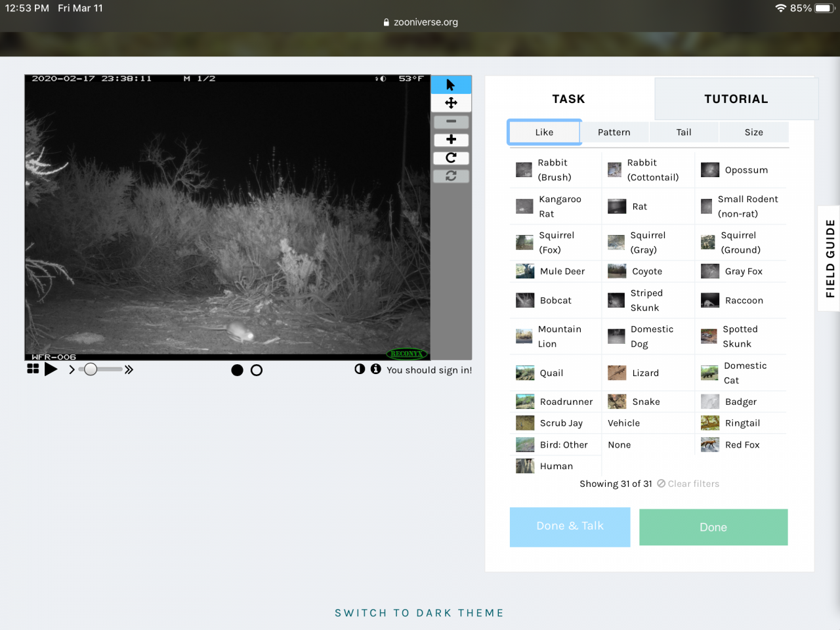Open the Like filter
Screen dimensions: 840x630
click(x=544, y=132)
